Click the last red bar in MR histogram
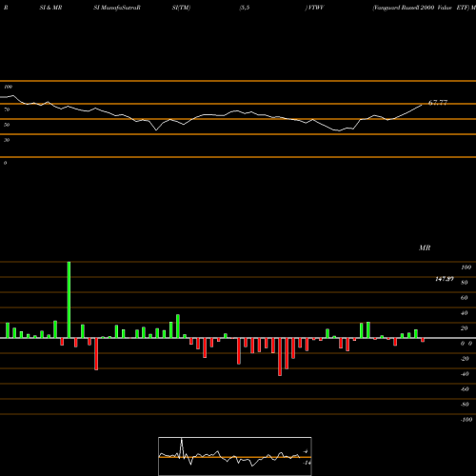This screenshot has height=476, width=476. [423, 340]
